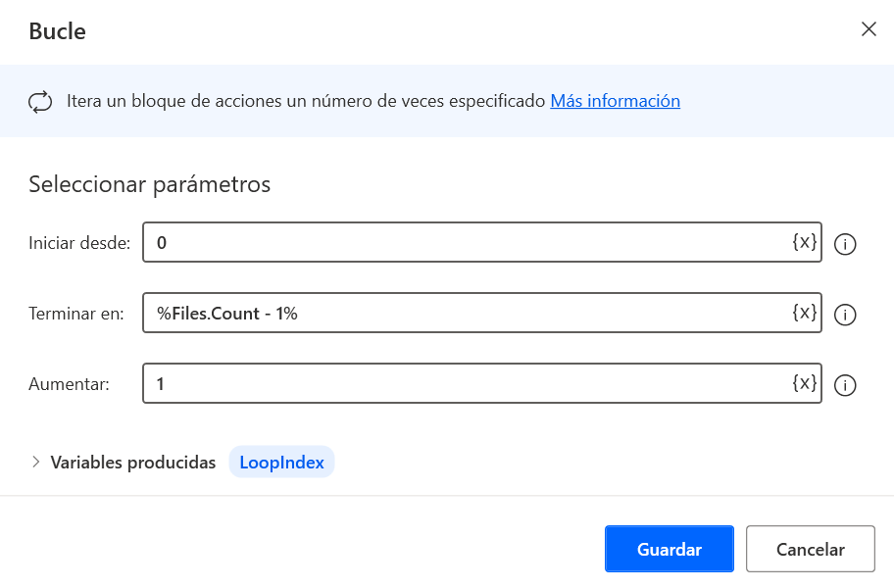The width and height of the screenshot is (894, 588).
Task: Click the info icon next to Iniciar desde
Action: click(x=845, y=244)
